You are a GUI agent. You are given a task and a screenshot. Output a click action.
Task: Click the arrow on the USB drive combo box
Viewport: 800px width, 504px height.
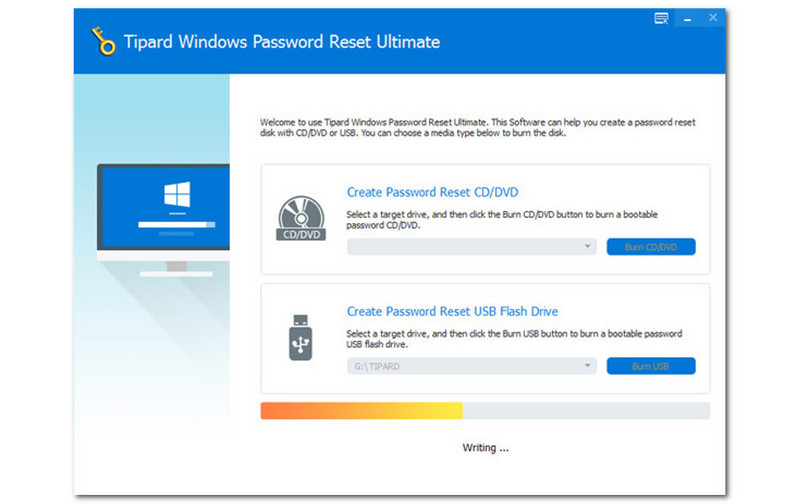[588, 366]
